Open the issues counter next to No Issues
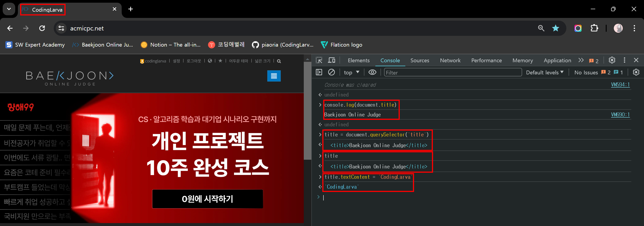Screen dimensions: 644x226 612,73
